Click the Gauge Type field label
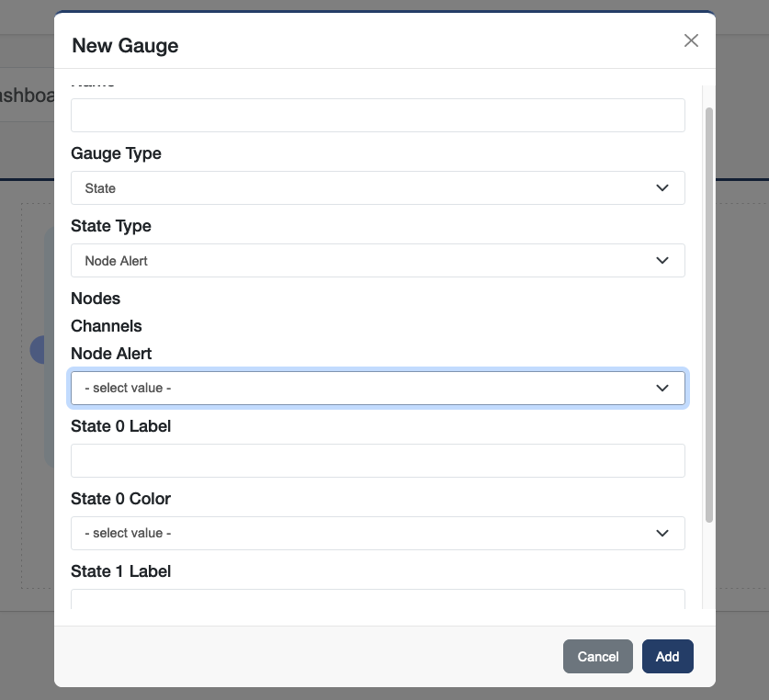This screenshot has height=700, width=769. click(x=116, y=153)
